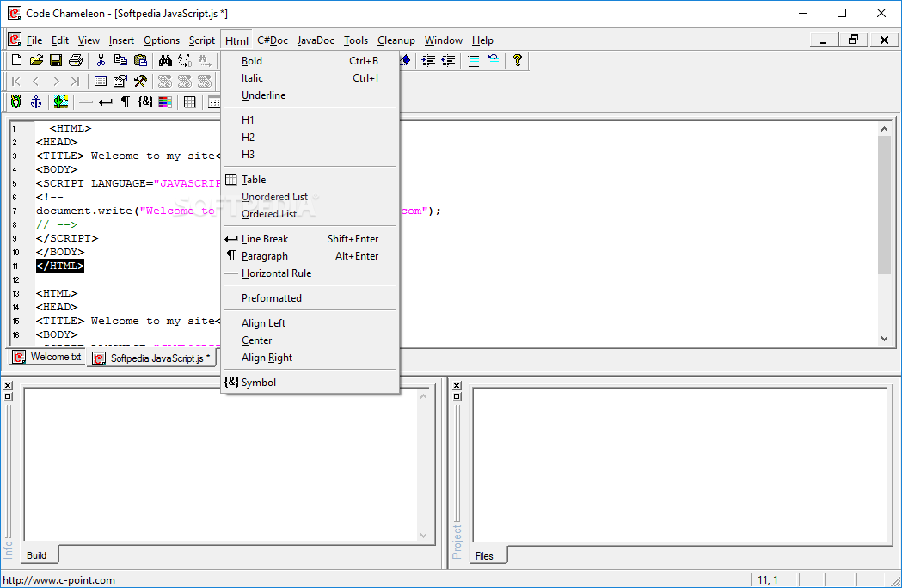The width and height of the screenshot is (902, 588).
Task: Cut selection with scissors icon
Action: pyautogui.click(x=101, y=60)
